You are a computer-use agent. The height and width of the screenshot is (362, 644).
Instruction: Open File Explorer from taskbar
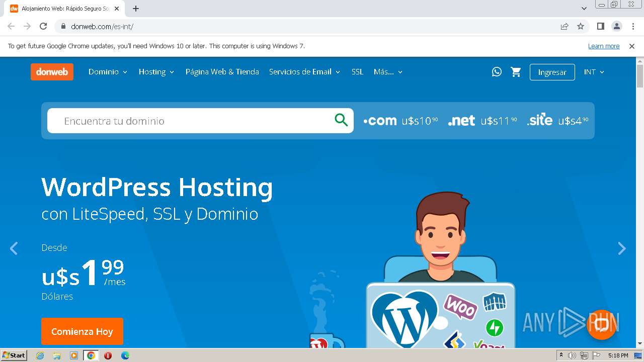tap(57, 355)
